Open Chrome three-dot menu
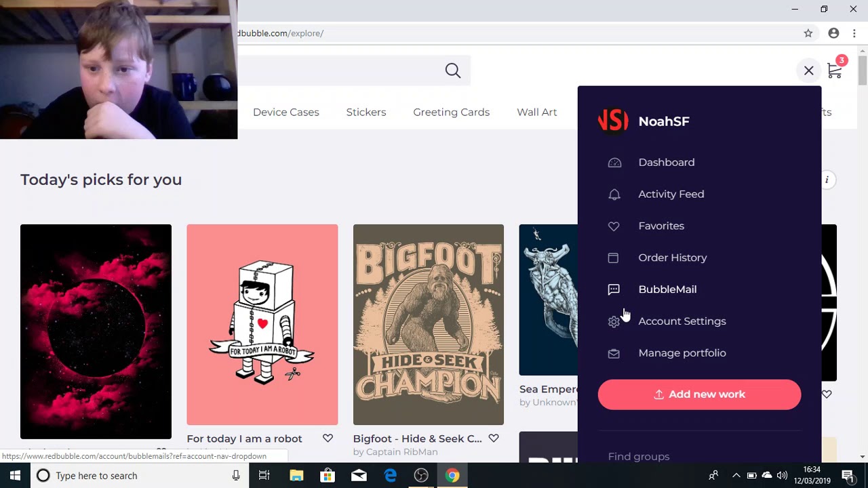This screenshot has height=488, width=868. pyautogui.click(x=854, y=33)
